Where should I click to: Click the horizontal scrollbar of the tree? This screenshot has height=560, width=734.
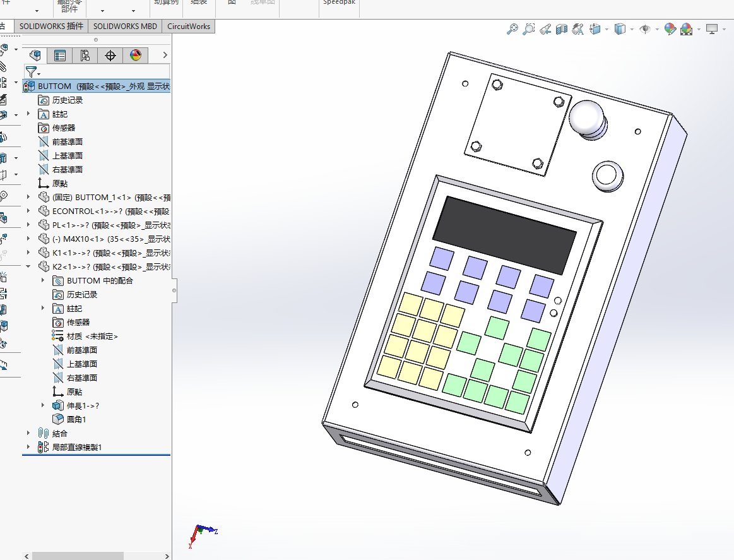pyautogui.click(x=77, y=556)
